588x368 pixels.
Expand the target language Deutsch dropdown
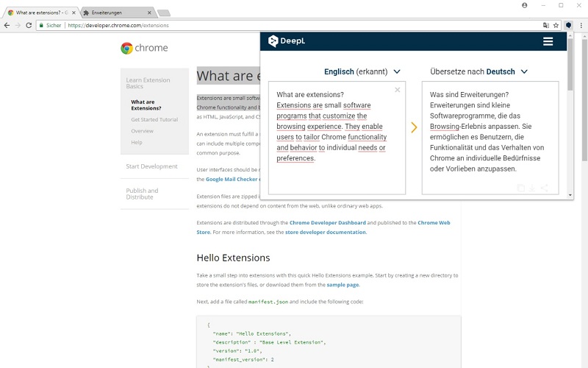tap(479, 71)
